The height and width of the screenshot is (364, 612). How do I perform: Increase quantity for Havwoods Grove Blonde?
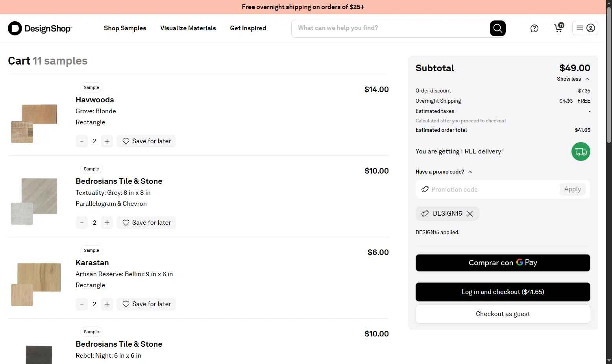107,141
